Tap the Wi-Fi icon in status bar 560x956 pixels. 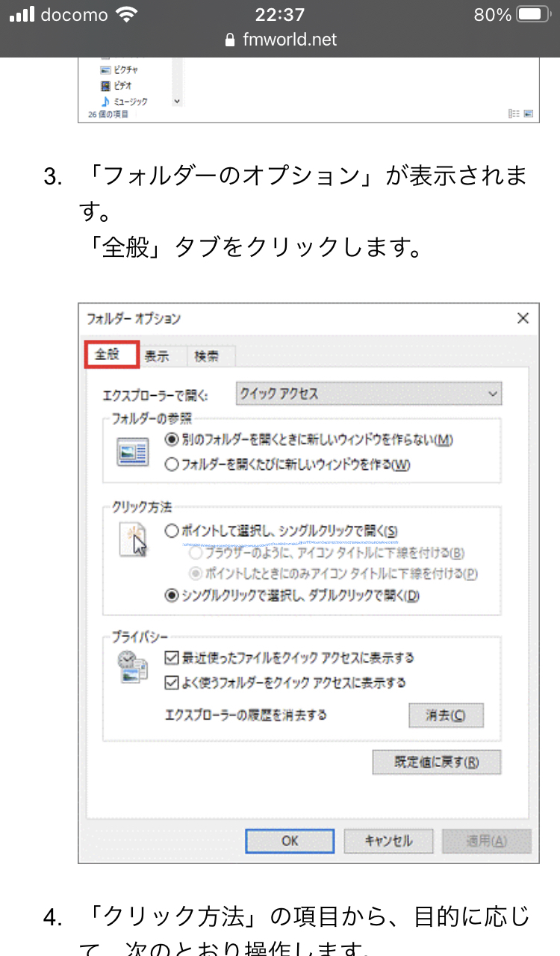click(x=128, y=14)
